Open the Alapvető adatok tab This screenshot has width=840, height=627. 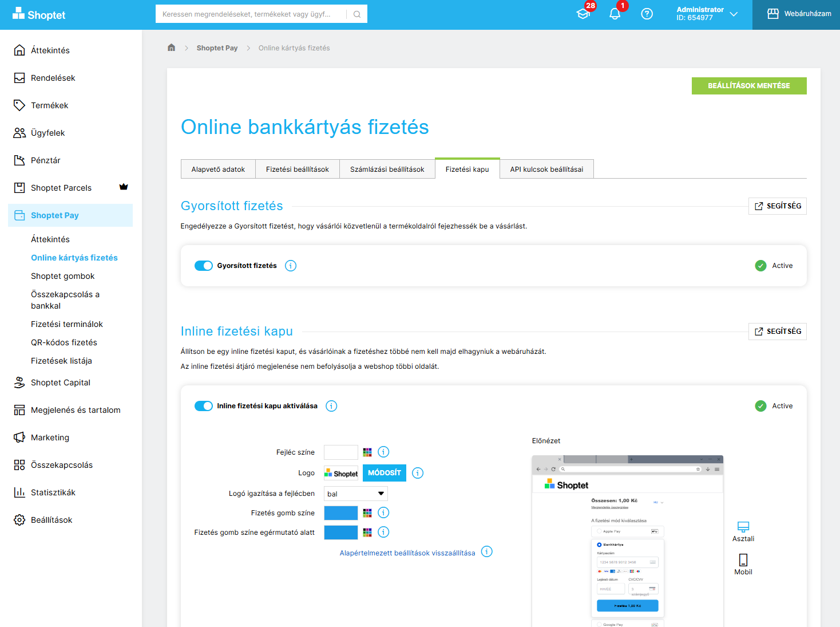pyautogui.click(x=218, y=169)
